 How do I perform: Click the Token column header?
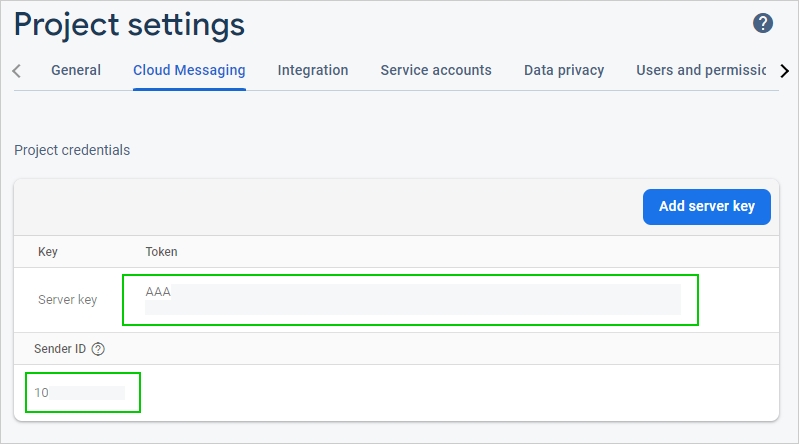pyautogui.click(x=162, y=252)
